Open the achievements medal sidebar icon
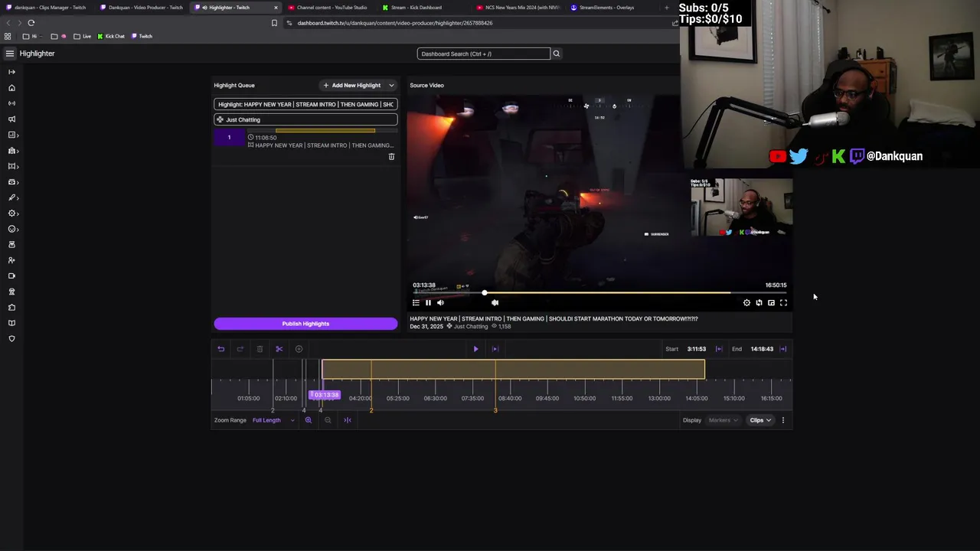The image size is (980, 551). tap(11, 292)
